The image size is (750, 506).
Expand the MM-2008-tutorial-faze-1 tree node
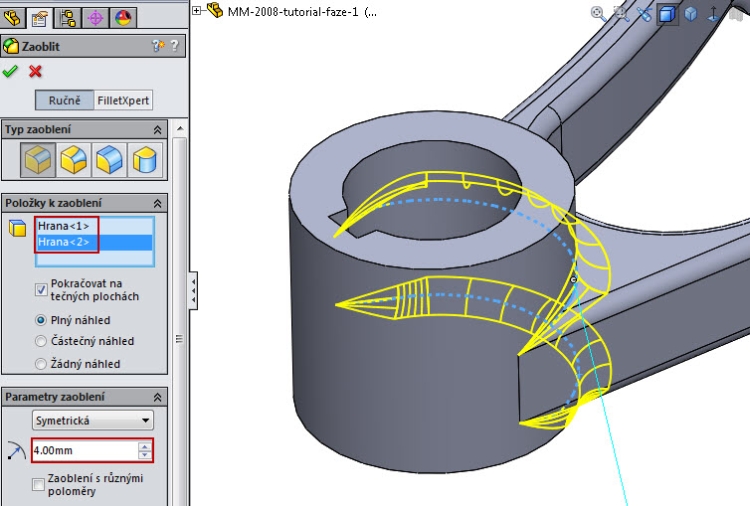(x=196, y=11)
